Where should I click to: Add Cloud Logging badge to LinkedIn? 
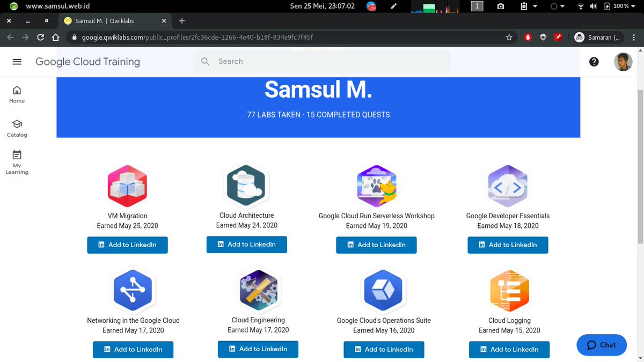[x=509, y=349]
